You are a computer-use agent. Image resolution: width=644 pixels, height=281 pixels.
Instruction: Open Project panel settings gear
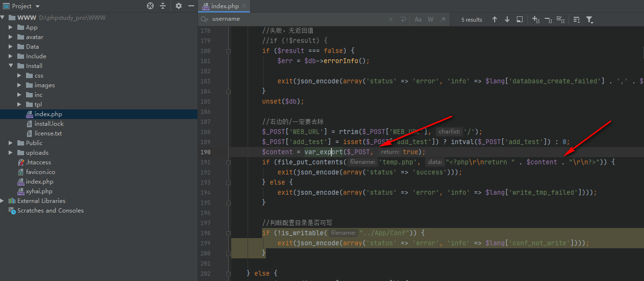coord(179,6)
